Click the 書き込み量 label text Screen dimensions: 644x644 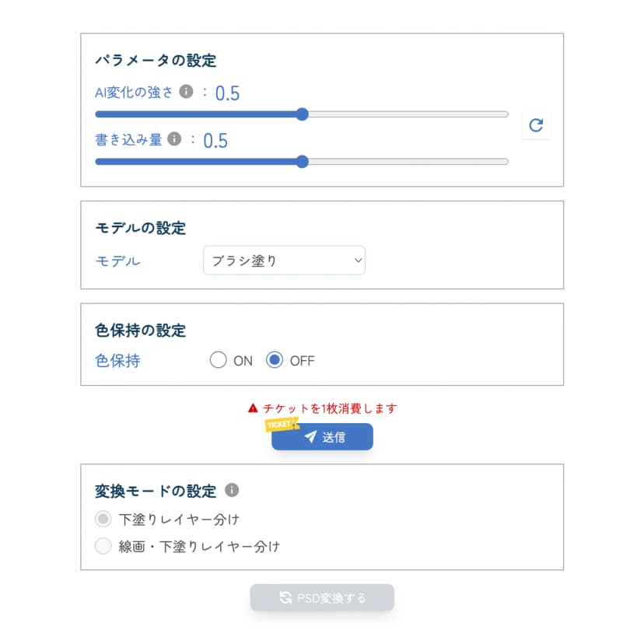pos(128,140)
